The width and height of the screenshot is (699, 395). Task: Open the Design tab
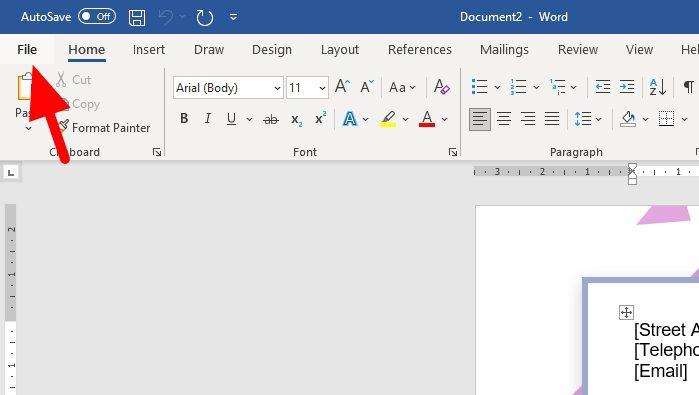[271, 49]
